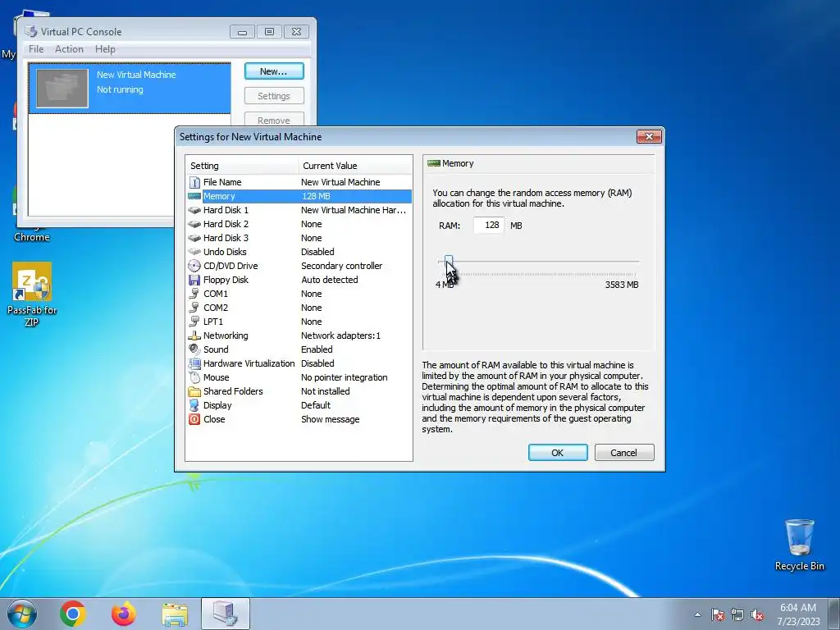This screenshot has height=630, width=840.
Task: Close the Settings for New Virtual Machine dialog
Action: point(649,137)
